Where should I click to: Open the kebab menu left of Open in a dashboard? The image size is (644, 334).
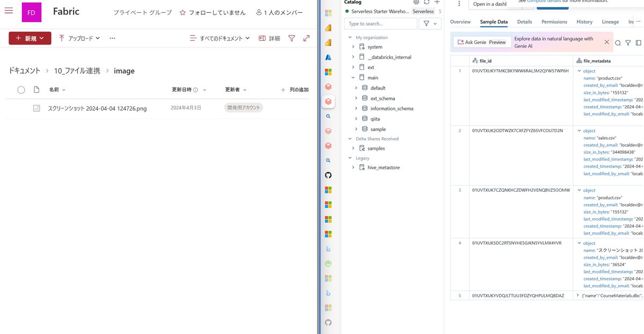[459, 4]
